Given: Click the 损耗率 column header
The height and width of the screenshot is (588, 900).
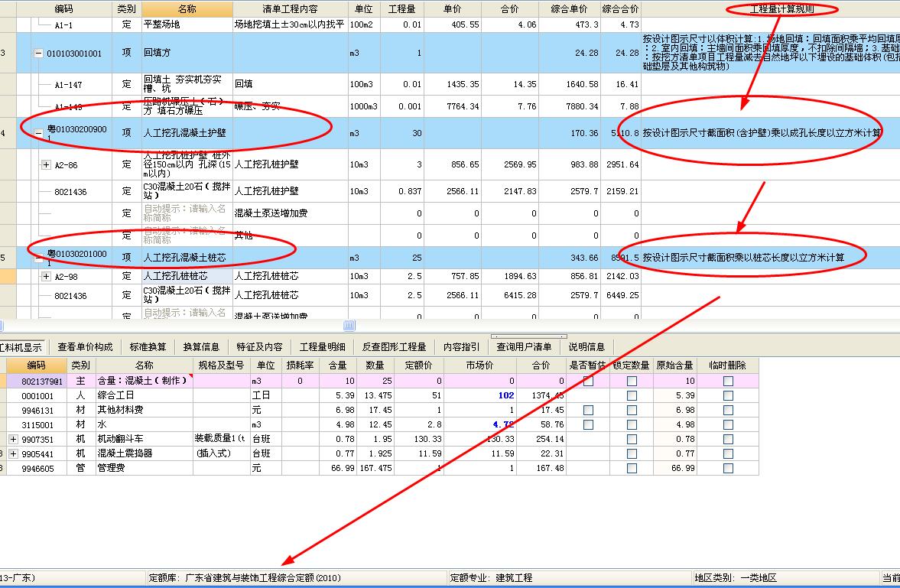Looking at the screenshot, I should click(x=301, y=365).
